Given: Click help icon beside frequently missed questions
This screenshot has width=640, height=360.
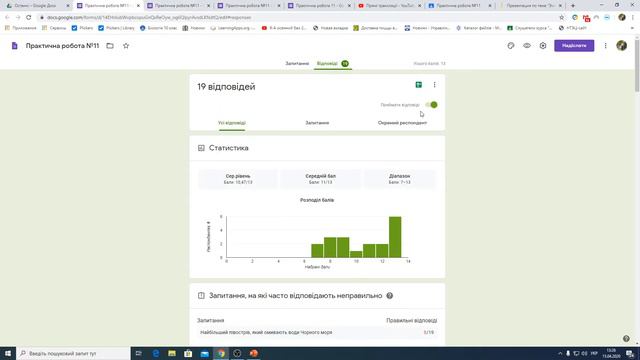Looking at the screenshot, I should [x=390, y=296].
